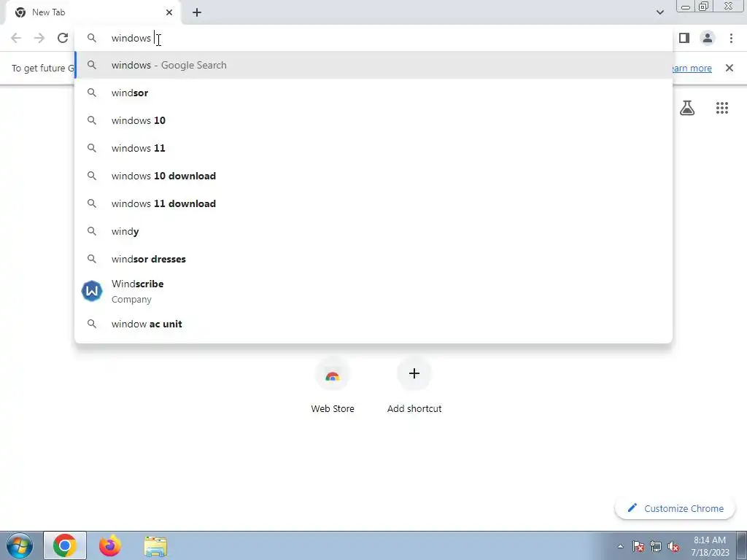Open the Web Store shortcut
The width and height of the screenshot is (747, 560).
coord(333,385)
